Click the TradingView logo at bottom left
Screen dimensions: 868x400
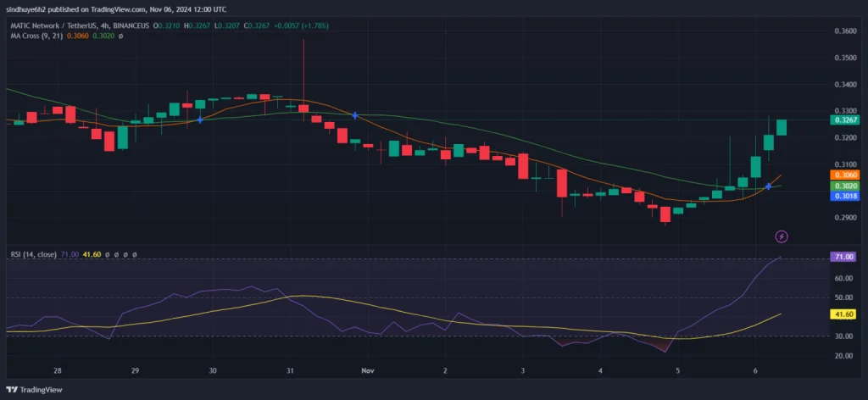(34, 392)
